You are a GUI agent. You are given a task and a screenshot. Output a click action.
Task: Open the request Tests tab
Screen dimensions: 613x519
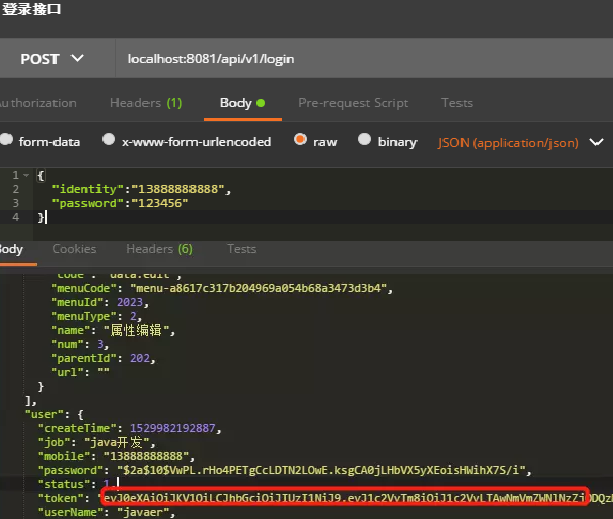(457, 103)
